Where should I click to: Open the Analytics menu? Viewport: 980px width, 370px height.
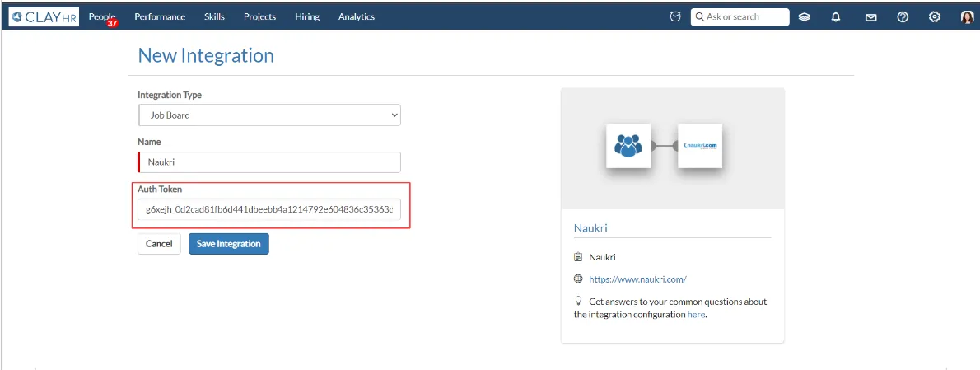pos(357,16)
